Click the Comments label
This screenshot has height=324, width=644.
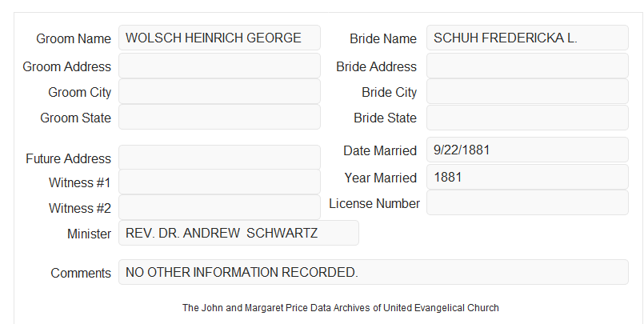coord(81,273)
